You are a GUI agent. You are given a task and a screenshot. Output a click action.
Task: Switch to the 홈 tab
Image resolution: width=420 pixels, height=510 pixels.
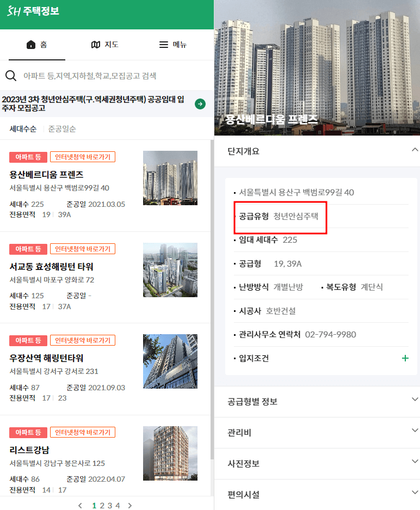37,45
